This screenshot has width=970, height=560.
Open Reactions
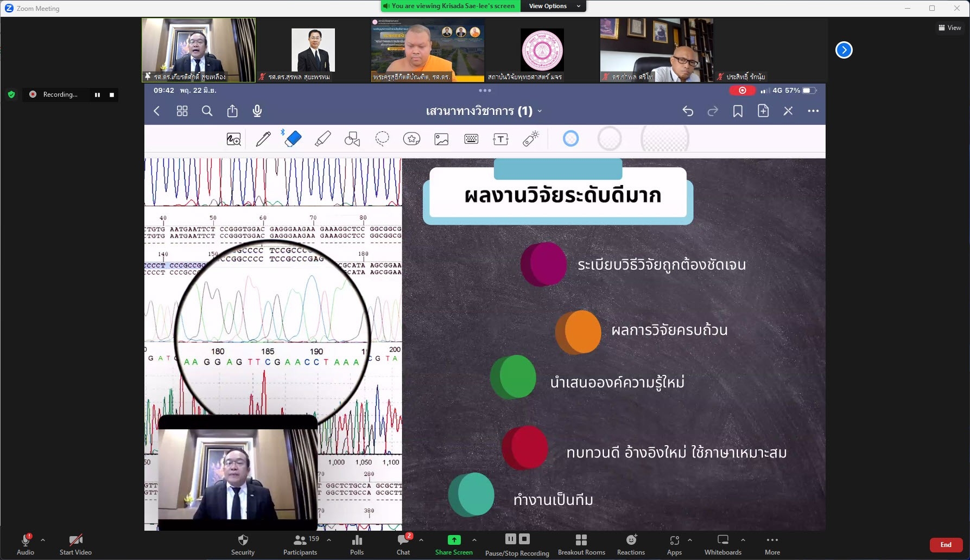click(631, 545)
